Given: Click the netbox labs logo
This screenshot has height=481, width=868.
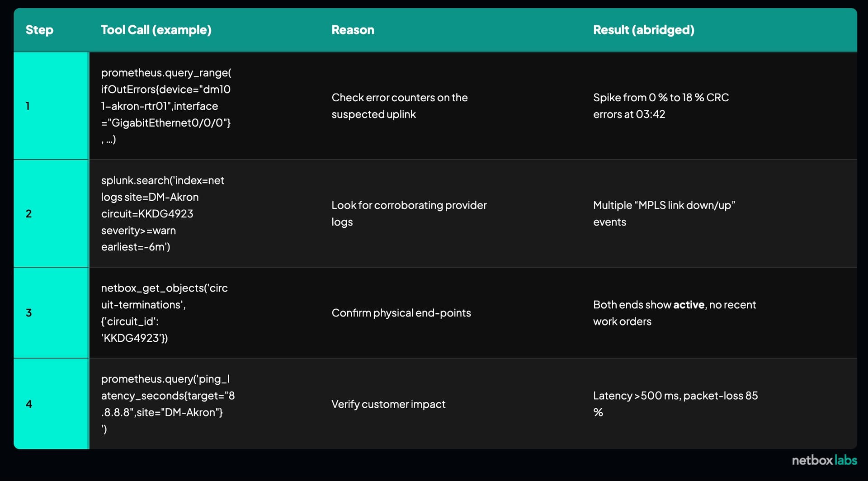Looking at the screenshot, I should click(x=824, y=460).
